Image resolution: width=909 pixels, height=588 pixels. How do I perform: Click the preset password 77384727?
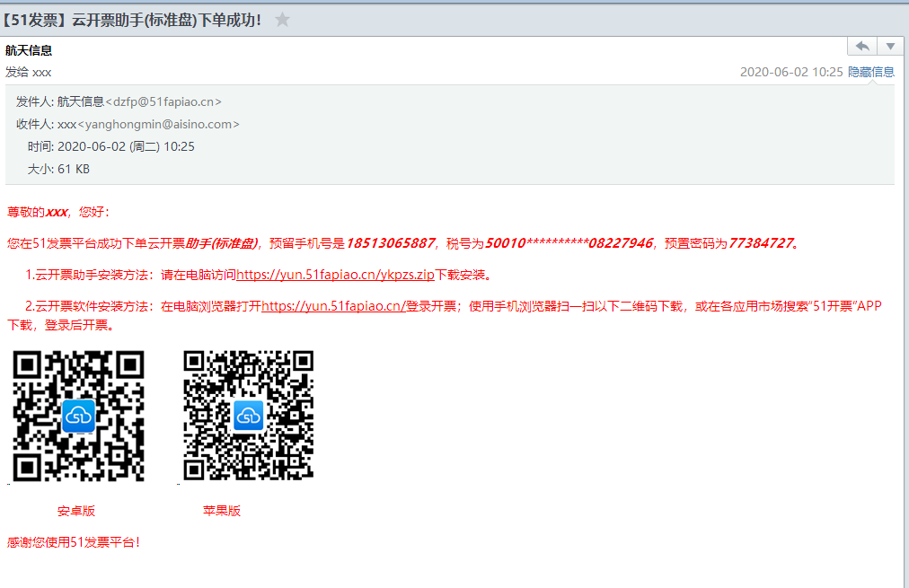tap(761, 243)
